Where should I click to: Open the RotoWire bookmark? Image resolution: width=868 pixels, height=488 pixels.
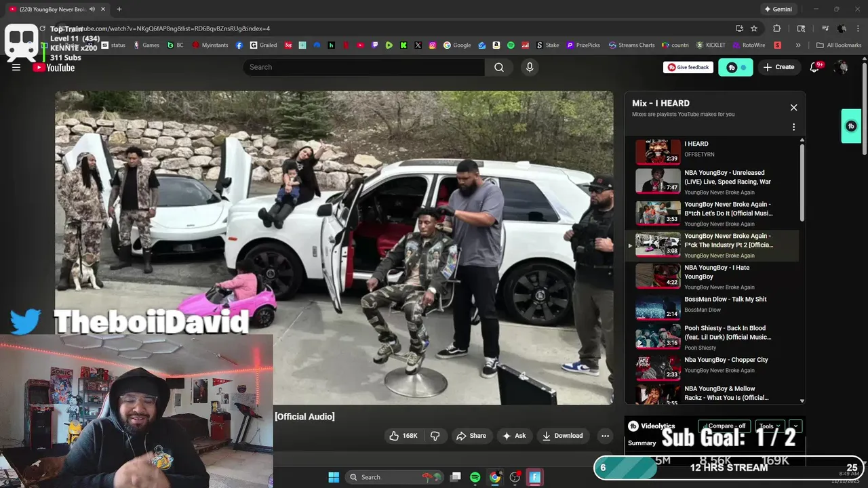(749, 45)
